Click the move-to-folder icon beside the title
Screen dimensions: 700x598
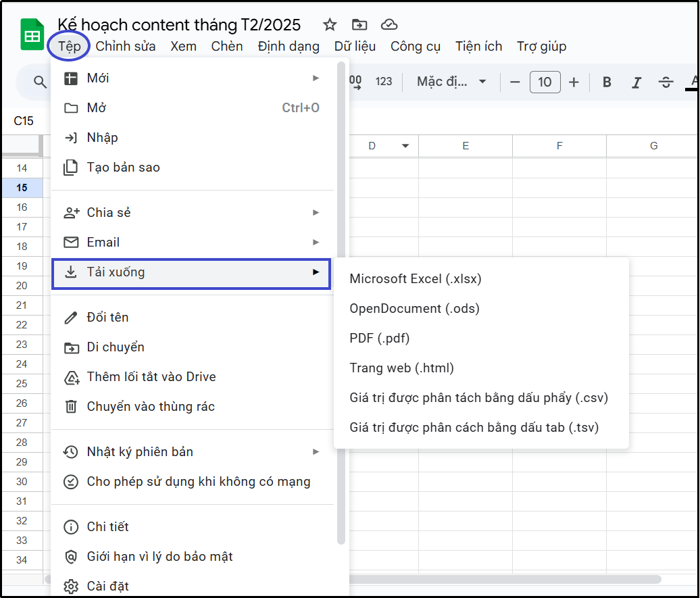pos(359,25)
